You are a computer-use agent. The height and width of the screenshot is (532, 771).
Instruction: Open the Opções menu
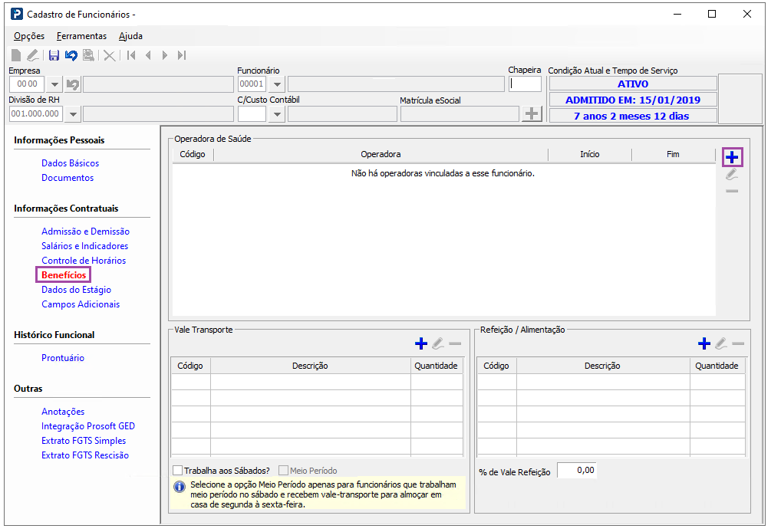point(29,36)
